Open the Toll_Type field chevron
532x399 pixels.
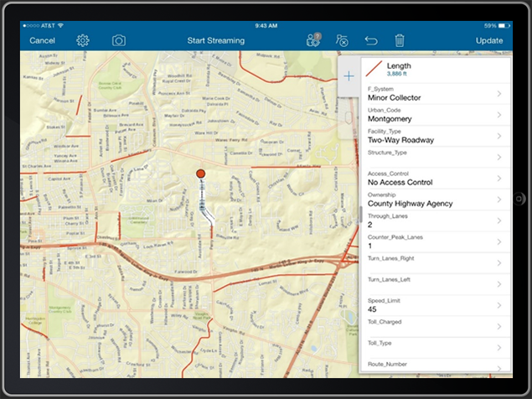tap(499, 348)
